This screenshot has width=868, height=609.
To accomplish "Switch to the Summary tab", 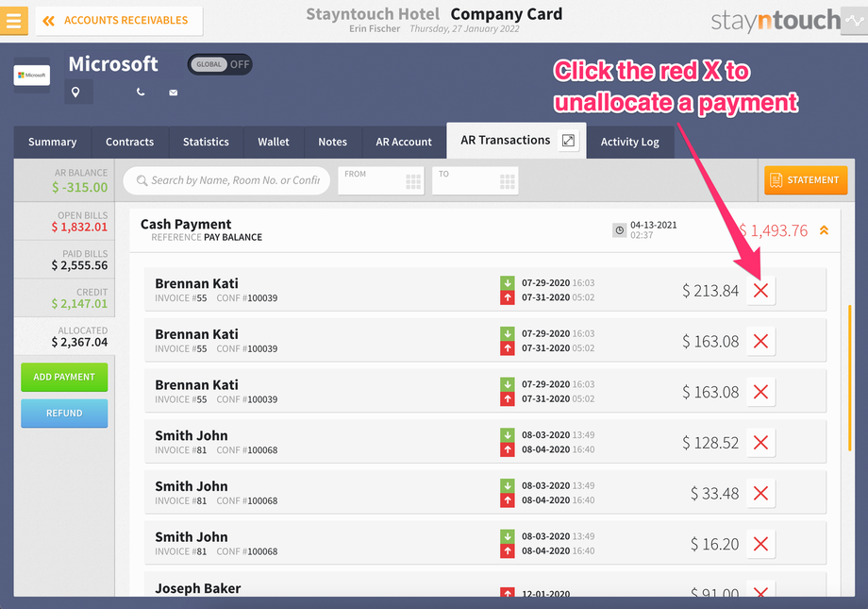I will [53, 142].
